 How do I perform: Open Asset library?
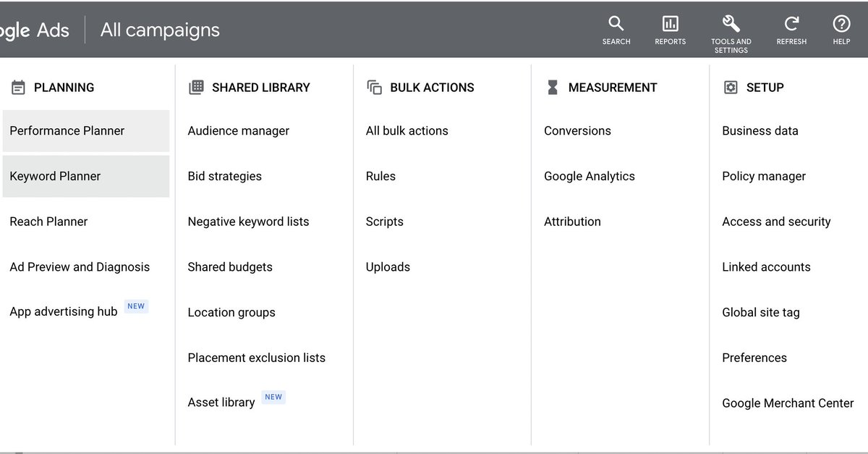pyautogui.click(x=221, y=403)
